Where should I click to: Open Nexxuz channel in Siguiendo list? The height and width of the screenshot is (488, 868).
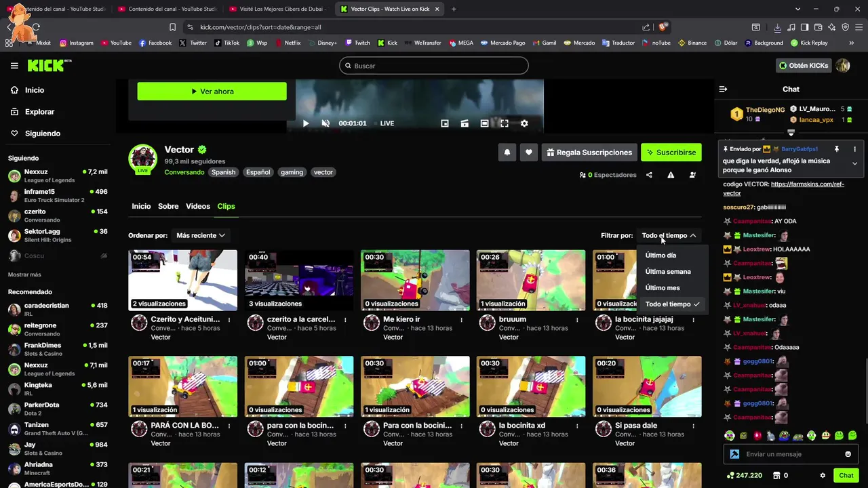58,176
